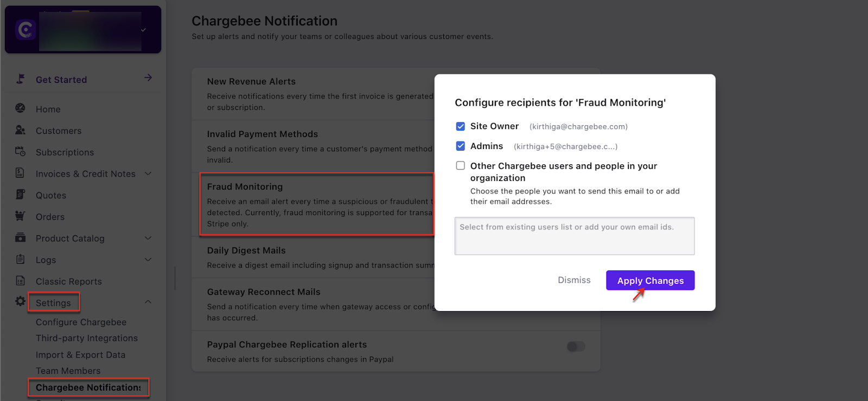Expand the Product Catalog chevron
Viewport: 868px width, 401px height.
148,238
